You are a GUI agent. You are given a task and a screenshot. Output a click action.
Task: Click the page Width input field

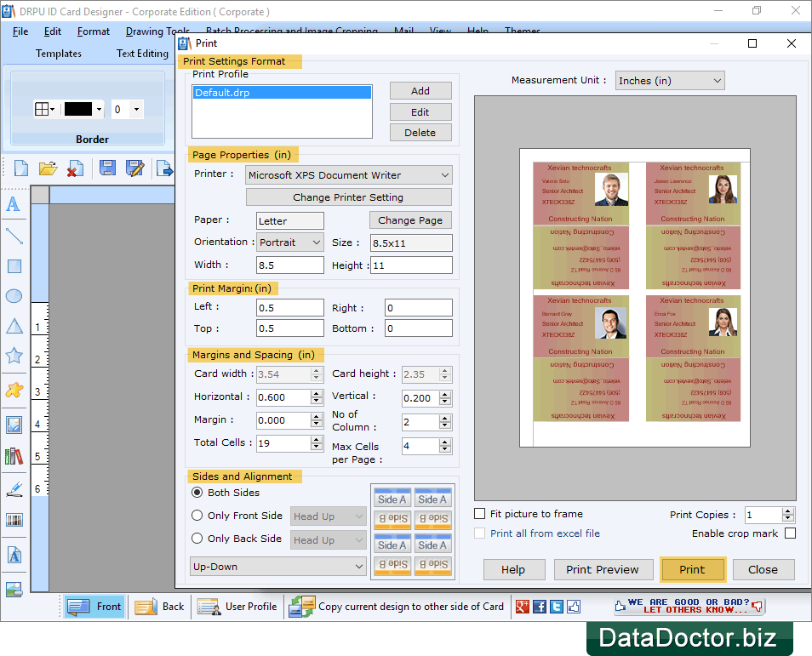(290, 265)
